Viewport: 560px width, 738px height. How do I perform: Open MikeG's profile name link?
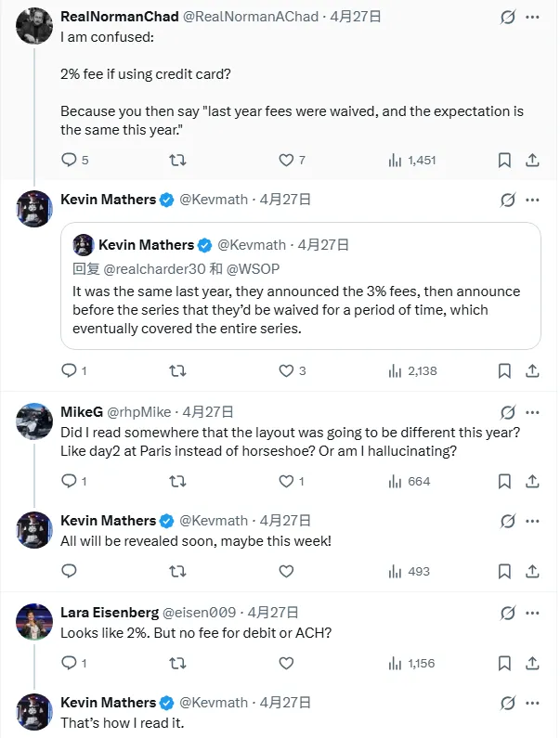[82, 411]
